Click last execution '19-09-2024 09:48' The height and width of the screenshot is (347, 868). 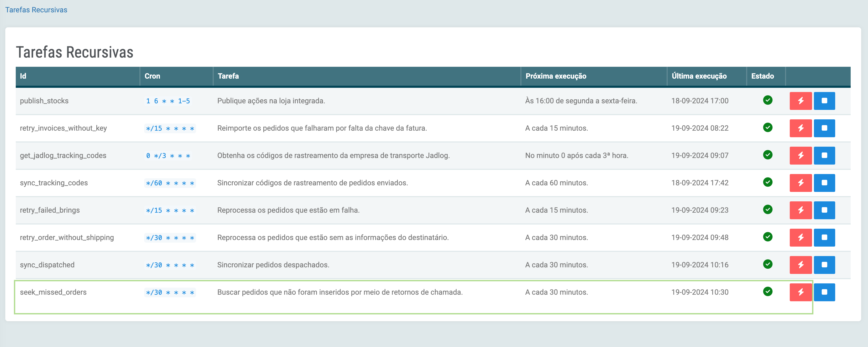[700, 237]
